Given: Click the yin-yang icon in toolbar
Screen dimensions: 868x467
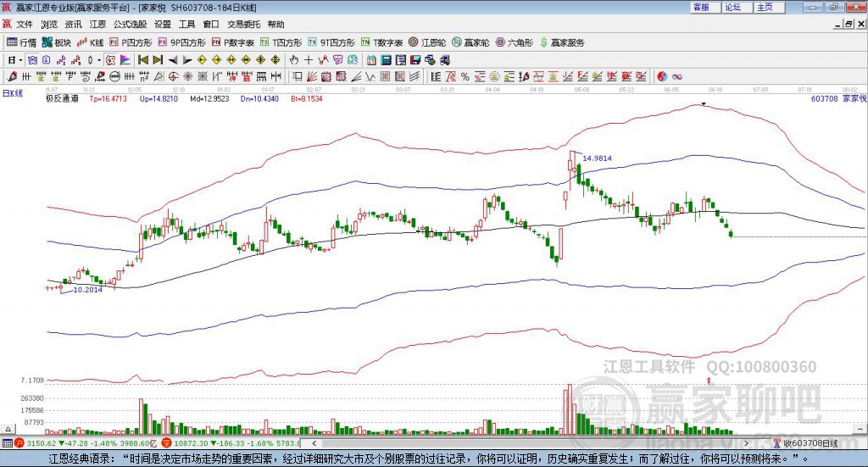Looking at the screenshot, I should pyautogui.click(x=663, y=76).
